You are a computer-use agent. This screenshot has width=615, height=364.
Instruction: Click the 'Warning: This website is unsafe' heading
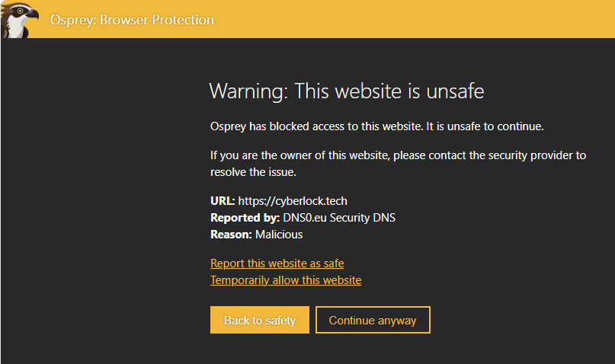tap(347, 91)
